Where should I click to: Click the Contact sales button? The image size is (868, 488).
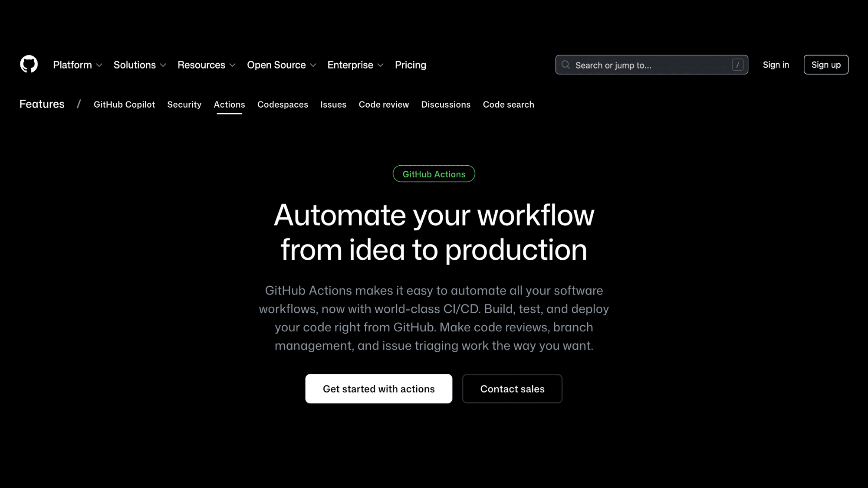tap(512, 389)
